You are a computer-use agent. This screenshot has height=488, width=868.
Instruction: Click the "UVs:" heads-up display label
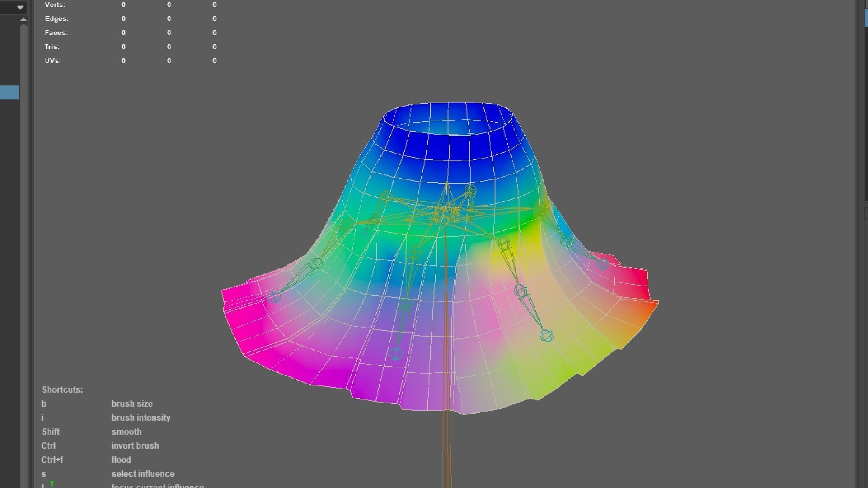click(x=52, y=61)
